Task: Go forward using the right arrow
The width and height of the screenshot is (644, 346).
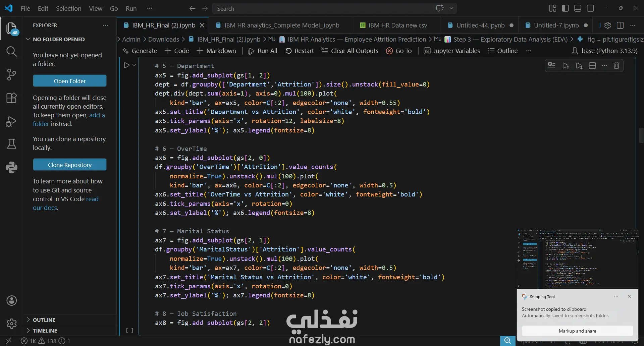Action: pyautogui.click(x=205, y=8)
